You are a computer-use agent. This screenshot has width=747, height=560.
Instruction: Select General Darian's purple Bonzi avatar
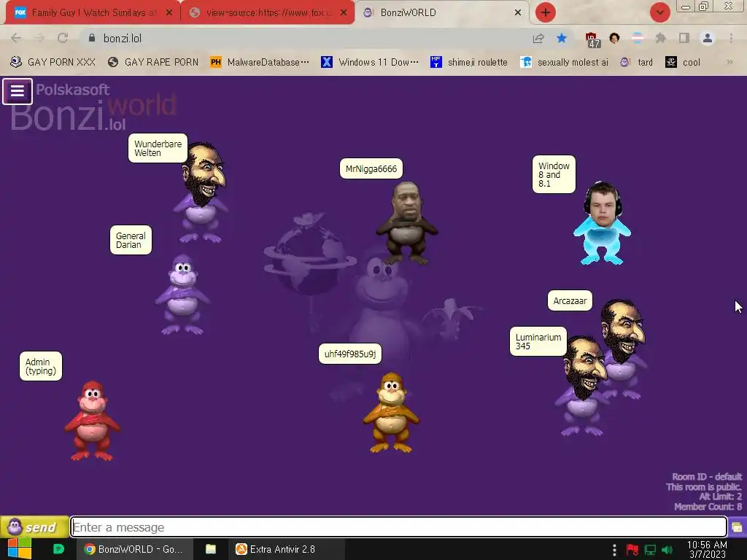coord(182,295)
